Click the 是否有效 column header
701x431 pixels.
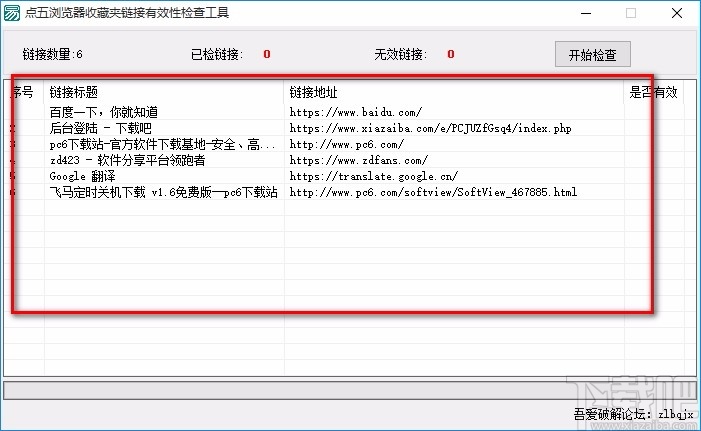point(654,92)
